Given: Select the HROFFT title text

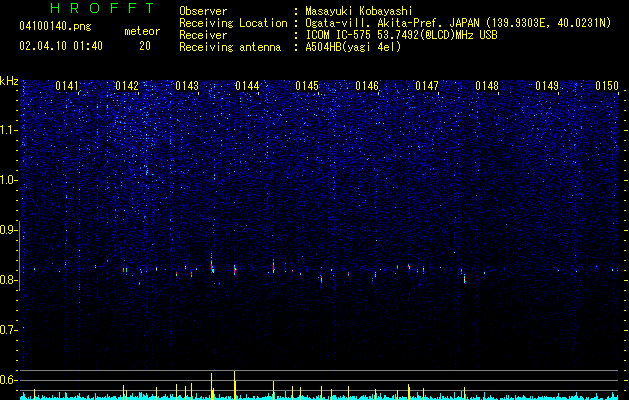Looking at the screenshot, I should (102, 8).
